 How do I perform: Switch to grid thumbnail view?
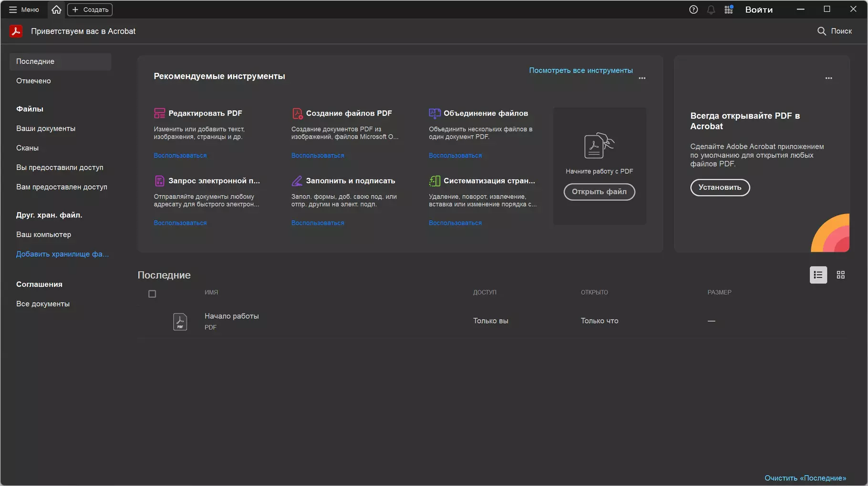(840, 275)
